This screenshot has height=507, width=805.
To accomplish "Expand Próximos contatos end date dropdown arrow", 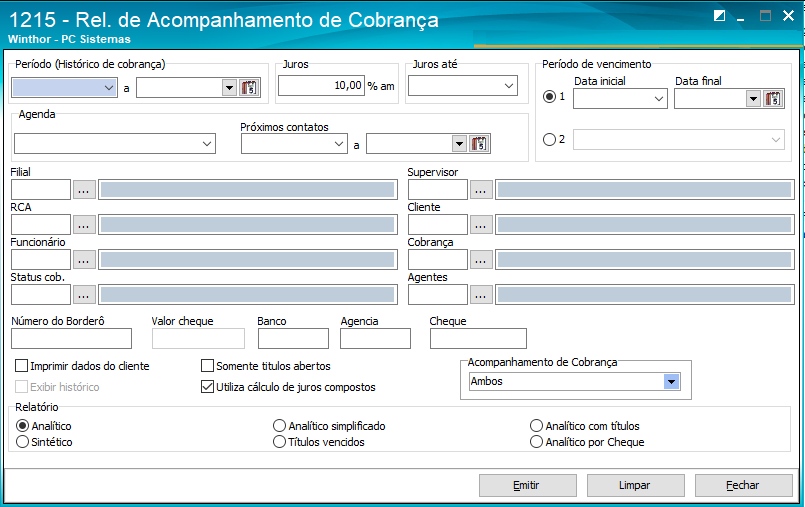I will [459, 144].
